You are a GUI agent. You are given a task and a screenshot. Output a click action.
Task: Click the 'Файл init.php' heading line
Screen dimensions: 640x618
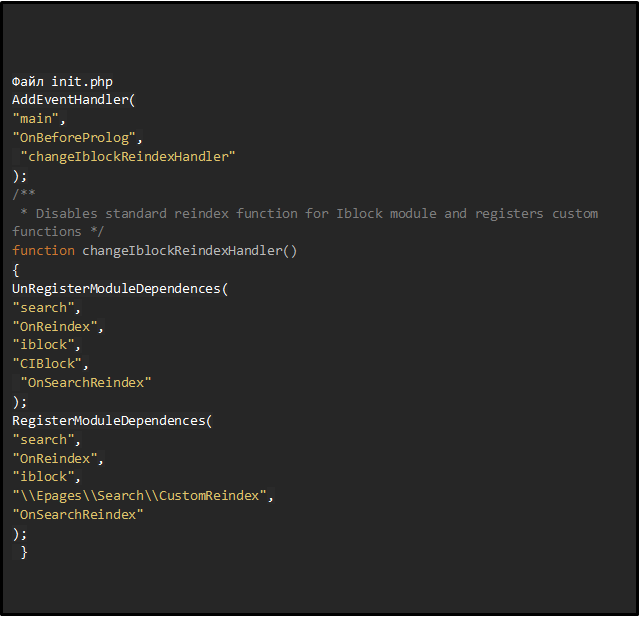pos(62,82)
